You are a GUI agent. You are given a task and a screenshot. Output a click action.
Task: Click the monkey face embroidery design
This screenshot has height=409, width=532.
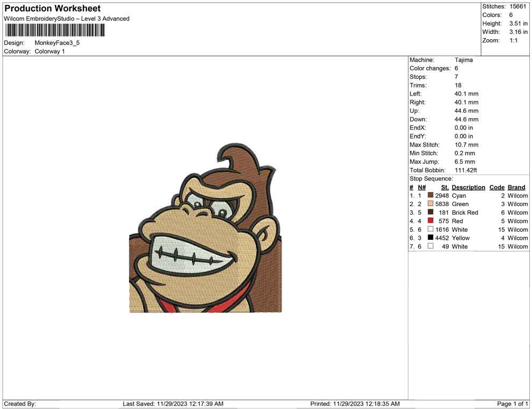coord(205,228)
